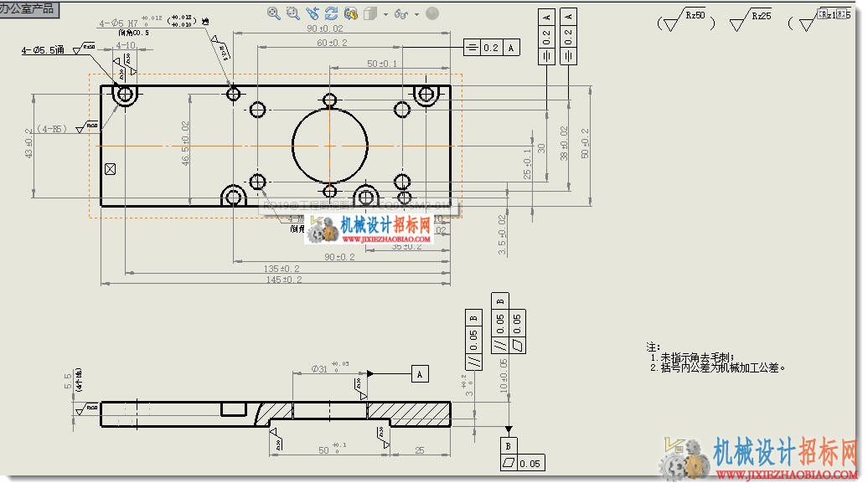868x488 pixels.
Task: Activate the 3D Drawing View icon
Action: click(x=350, y=13)
